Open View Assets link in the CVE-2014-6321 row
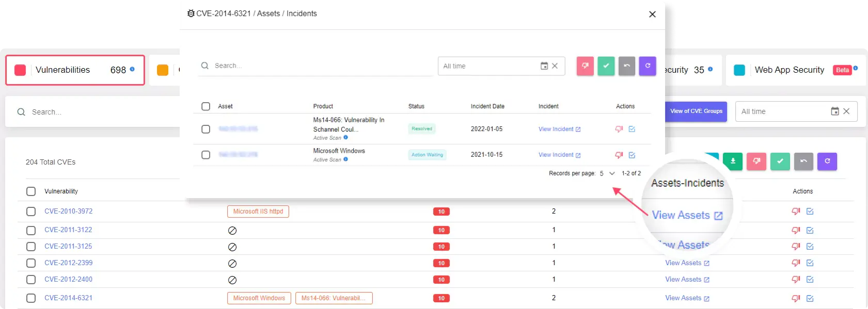 [x=687, y=298]
